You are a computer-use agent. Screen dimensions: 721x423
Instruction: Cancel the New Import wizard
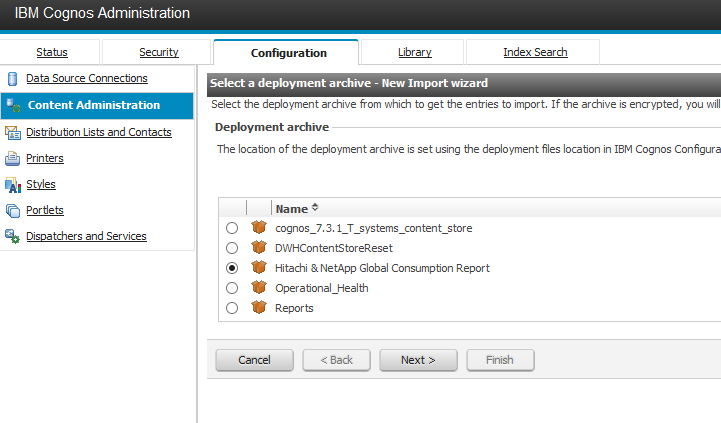coord(254,360)
